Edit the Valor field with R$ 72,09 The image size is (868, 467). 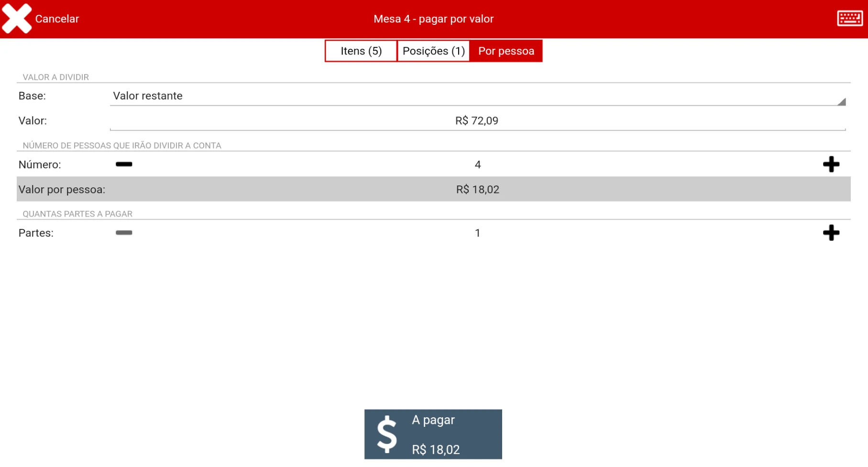[478, 121]
